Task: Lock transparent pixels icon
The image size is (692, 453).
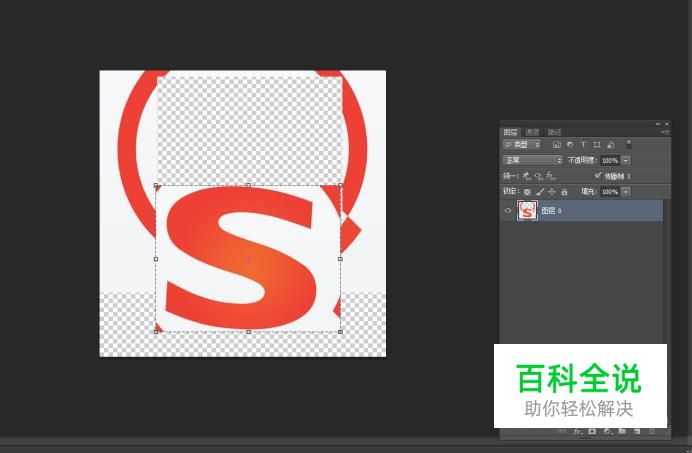Action: click(x=527, y=192)
